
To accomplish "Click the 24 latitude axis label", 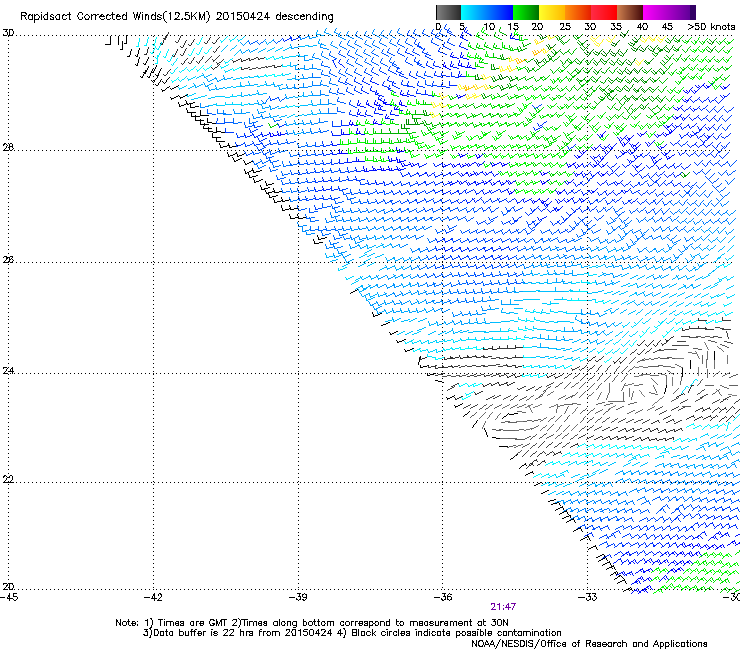I will point(8,371).
